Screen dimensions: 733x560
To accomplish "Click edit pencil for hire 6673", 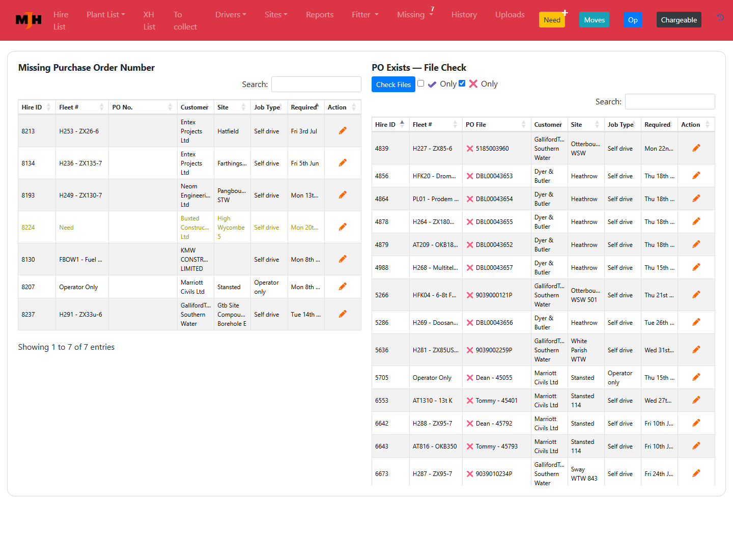I will click(x=696, y=473).
